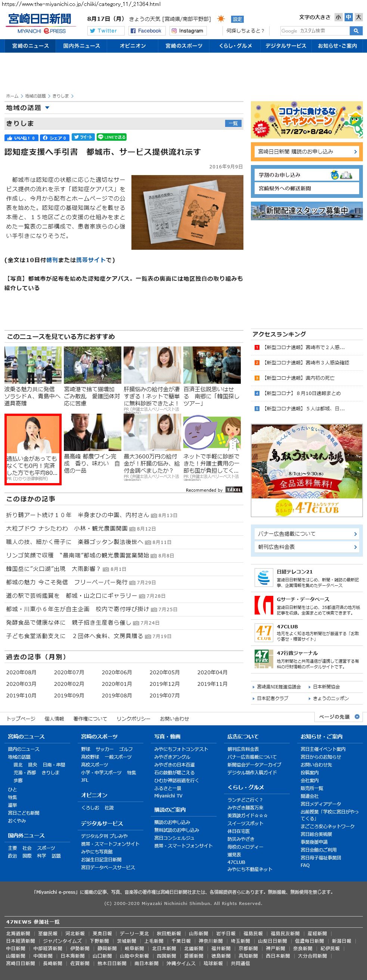Click the Twitter button in header
The width and height of the screenshot is (367, 980).
(x=106, y=31)
